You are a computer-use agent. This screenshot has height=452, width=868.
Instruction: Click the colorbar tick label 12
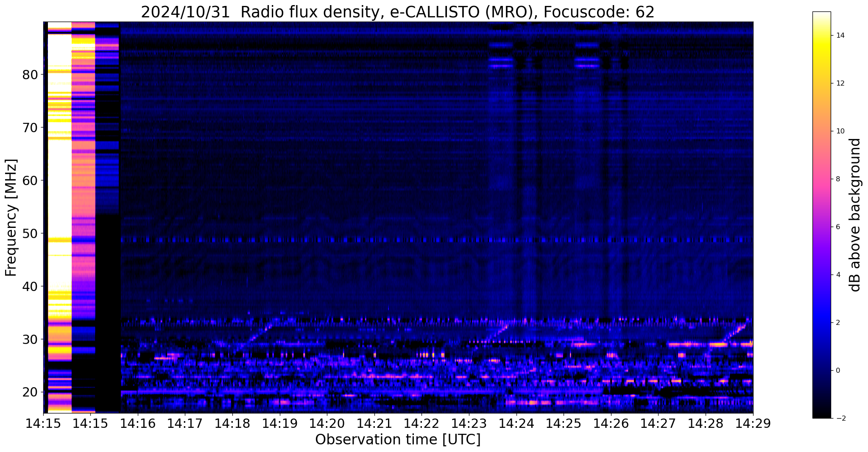tap(840, 83)
